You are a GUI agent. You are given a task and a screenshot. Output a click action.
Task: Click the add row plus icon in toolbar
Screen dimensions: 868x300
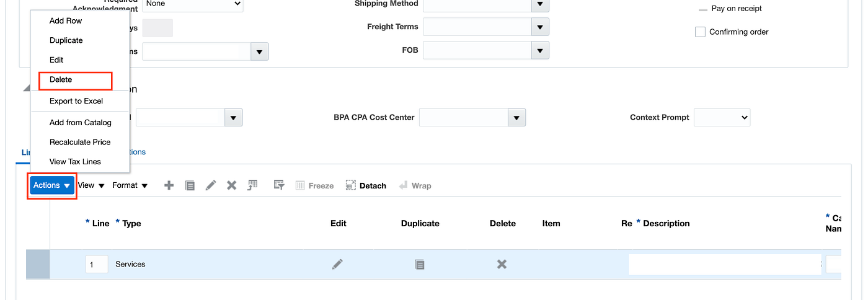tap(169, 185)
